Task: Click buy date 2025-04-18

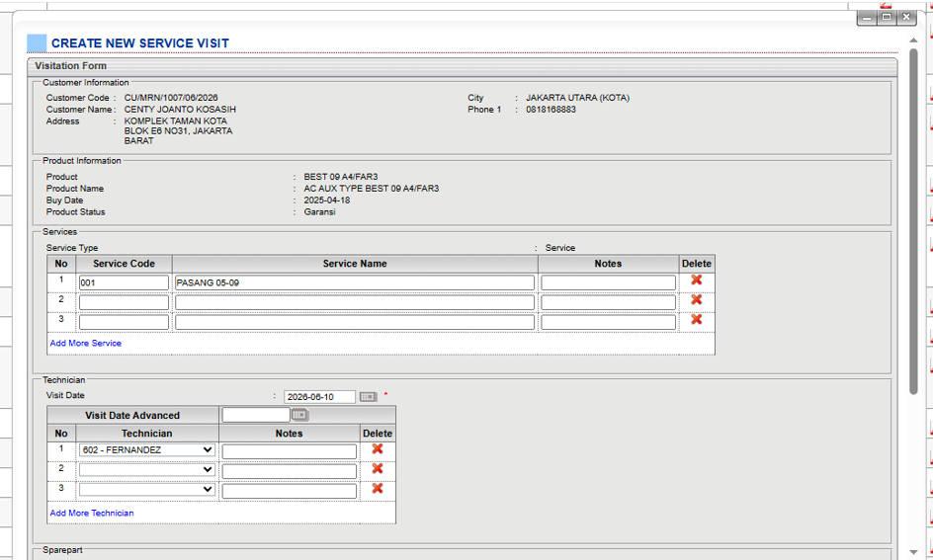Action: (x=327, y=200)
